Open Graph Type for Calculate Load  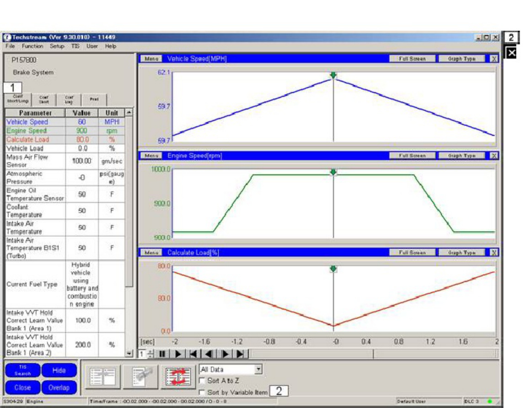[462, 253]
